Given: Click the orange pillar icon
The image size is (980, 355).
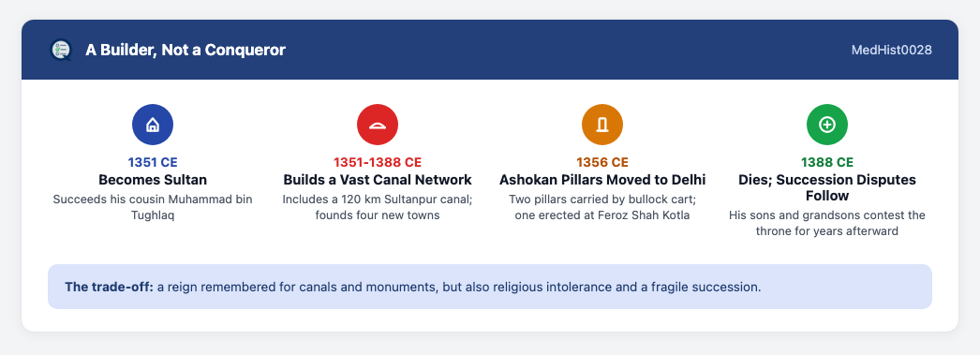Looking at the screenshot, I should click(x=602, y=125).
